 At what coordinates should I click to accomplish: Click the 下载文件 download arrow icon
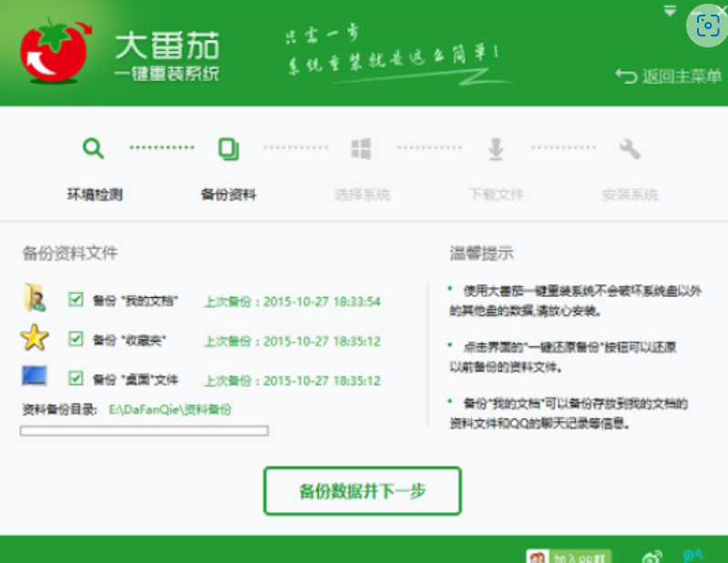pos(496,148)
